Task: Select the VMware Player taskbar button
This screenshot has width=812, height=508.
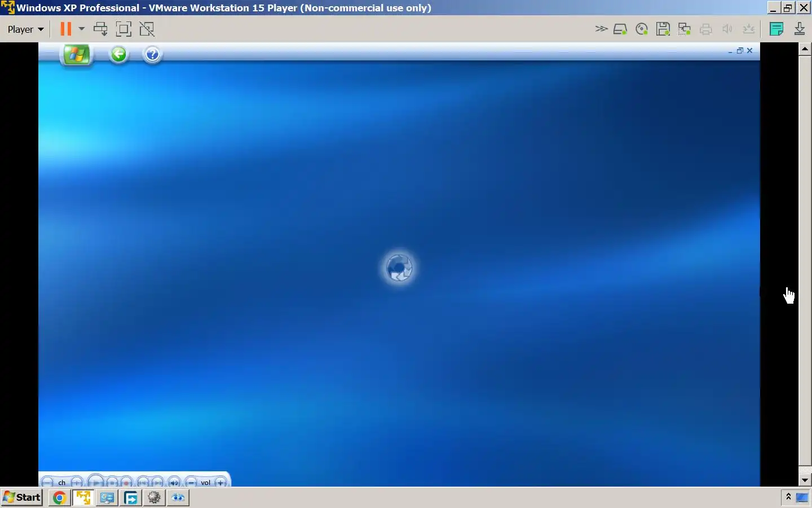Action: [x=83, y=498]
